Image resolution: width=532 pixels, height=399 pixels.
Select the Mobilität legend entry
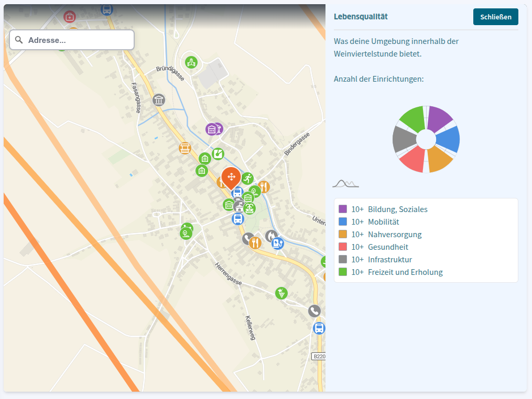[383, 222]
